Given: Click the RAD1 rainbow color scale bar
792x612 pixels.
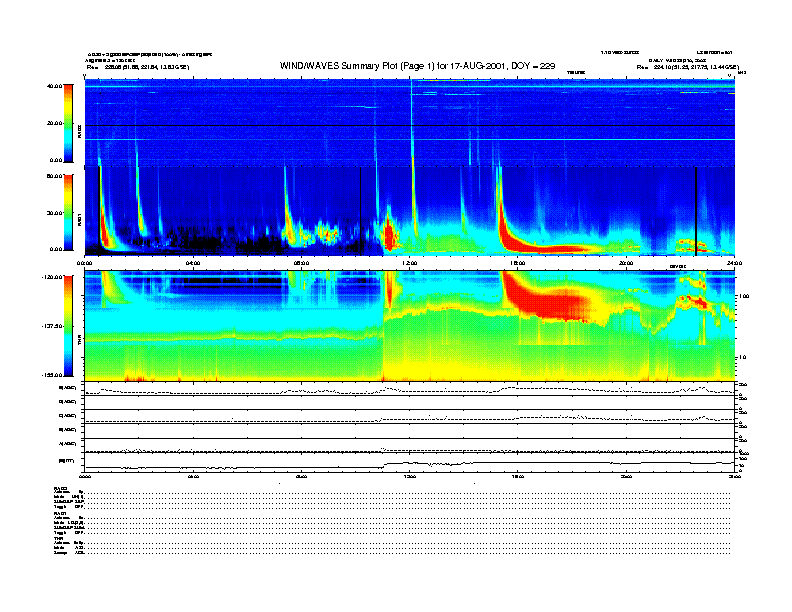Looking at the screenshot, I should click(x=68, y=213).
